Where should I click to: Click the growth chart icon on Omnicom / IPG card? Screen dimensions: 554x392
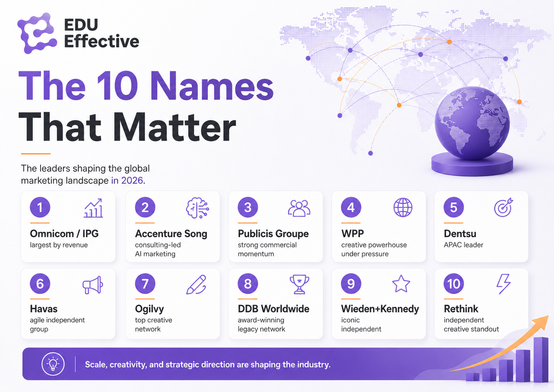coord(93,208)
